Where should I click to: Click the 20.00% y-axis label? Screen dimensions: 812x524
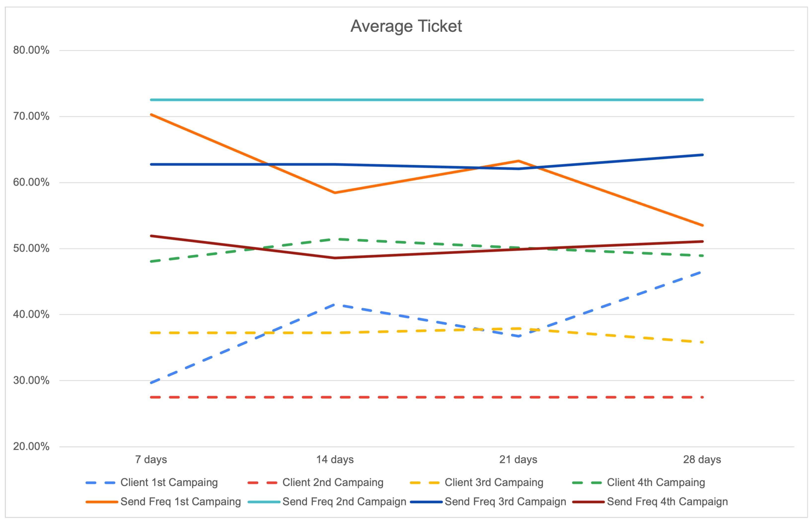tap(31, 447)
